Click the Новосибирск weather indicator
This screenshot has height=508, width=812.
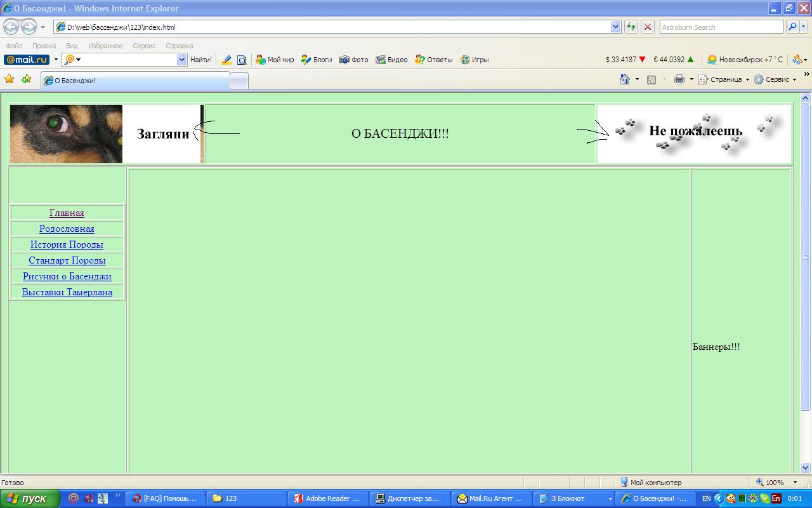tap(745, 60)
